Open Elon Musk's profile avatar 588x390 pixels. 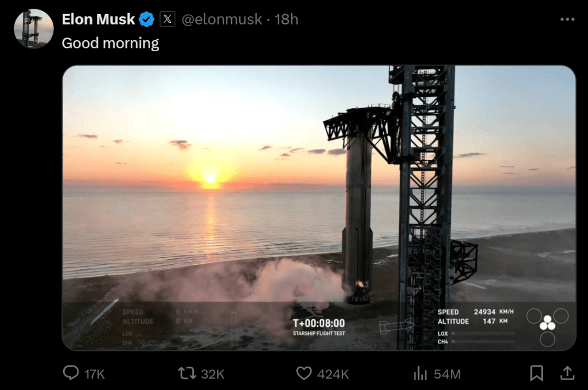33,28
